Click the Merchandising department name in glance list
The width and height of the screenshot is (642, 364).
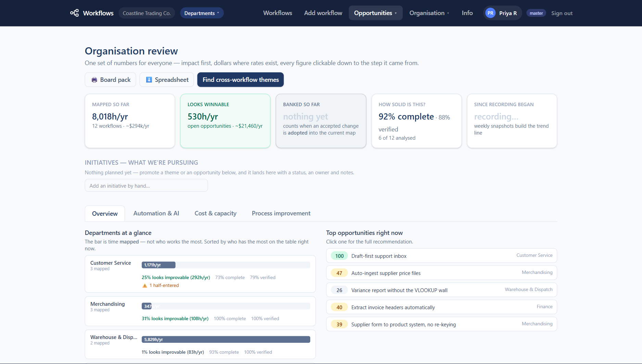108,304
